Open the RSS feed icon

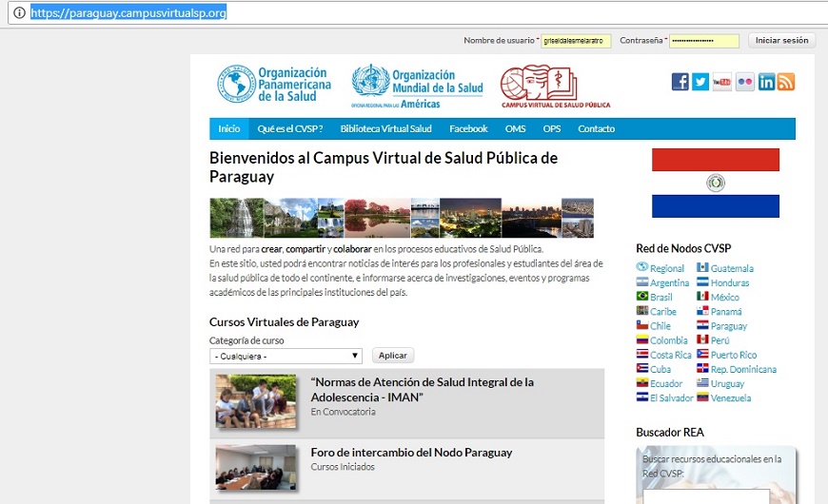point(786,82)
